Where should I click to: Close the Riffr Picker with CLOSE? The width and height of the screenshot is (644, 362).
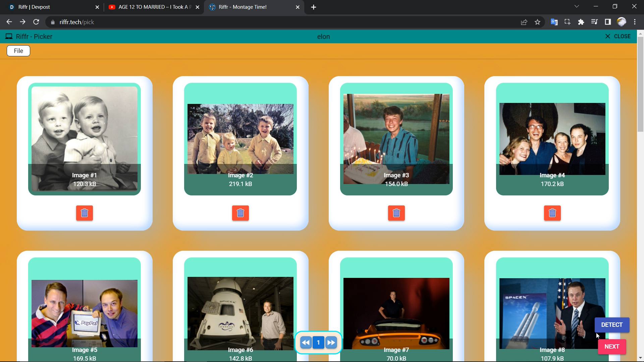pyautogui.click(x=618, y=36)
